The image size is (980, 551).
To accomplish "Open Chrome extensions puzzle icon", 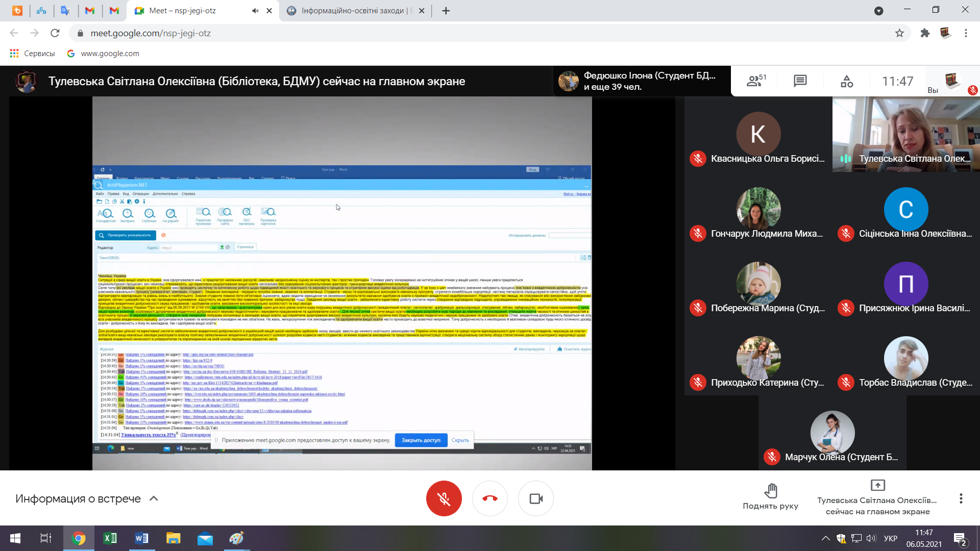I will click(x=925, y=33).
